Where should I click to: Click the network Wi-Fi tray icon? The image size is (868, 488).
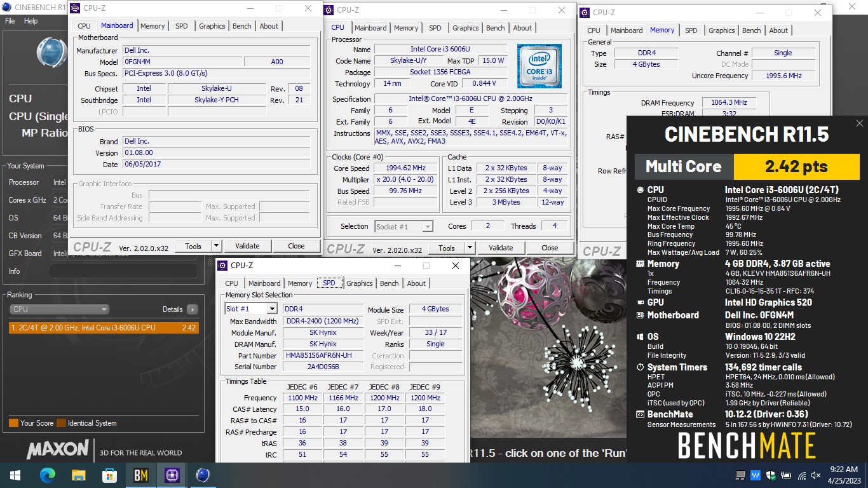pos(802,475)
